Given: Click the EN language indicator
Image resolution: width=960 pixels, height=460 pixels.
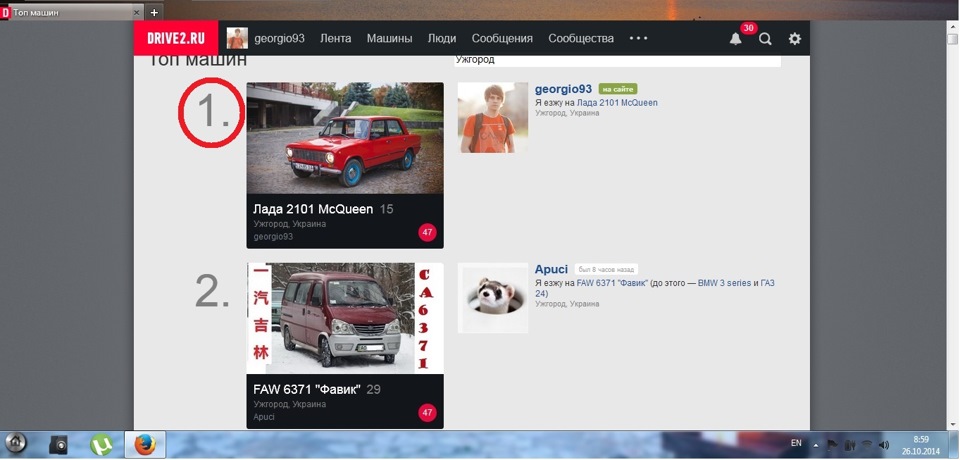Looking at the screenshot, I should (796, 443).
